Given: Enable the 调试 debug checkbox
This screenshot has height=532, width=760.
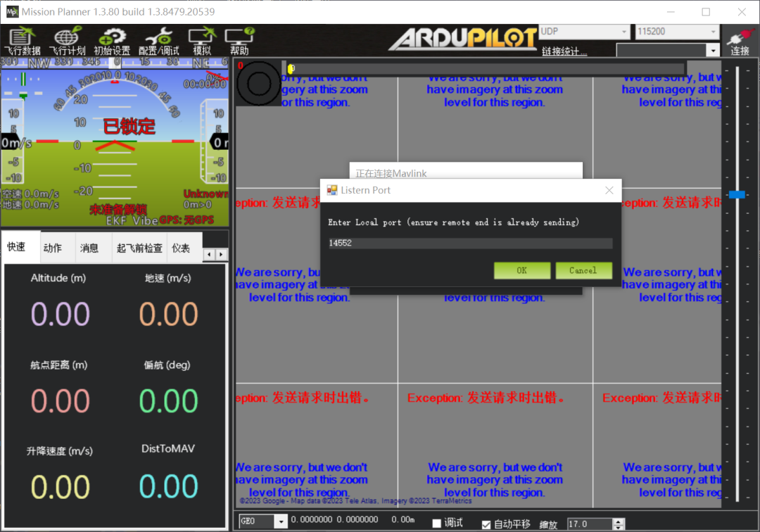Looking at the screenshot, I should 437,524.
